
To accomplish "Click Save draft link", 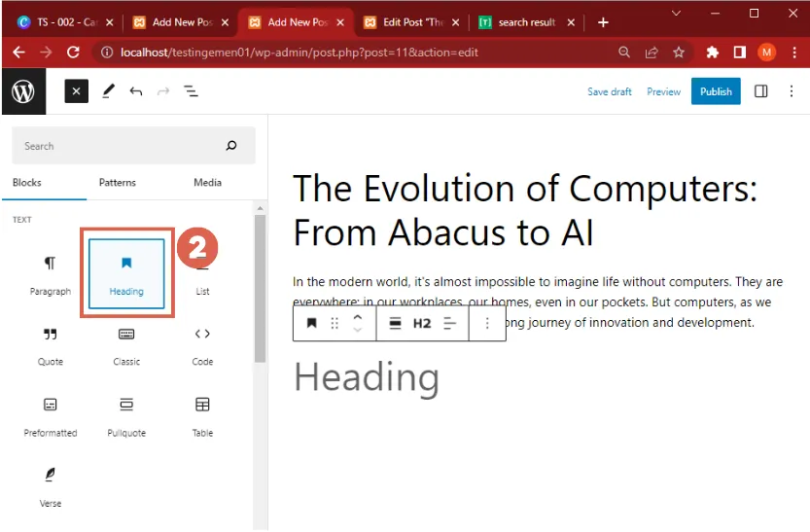I will pyautogui.click(x=609, y=92).
